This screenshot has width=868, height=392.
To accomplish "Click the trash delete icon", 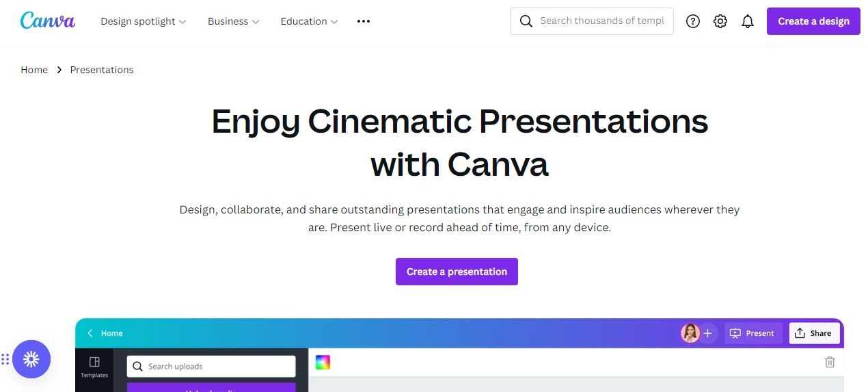I will click(x=830, y=363).
